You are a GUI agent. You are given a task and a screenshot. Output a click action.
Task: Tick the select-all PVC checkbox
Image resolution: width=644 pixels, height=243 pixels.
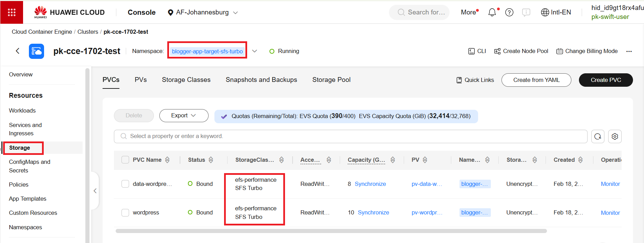pos(125,160)
